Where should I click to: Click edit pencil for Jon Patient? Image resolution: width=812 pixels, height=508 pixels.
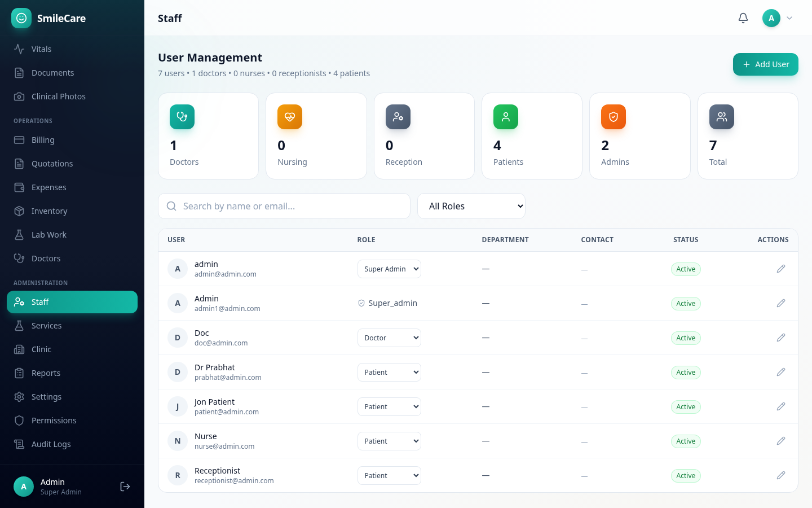pyautogui.click(x=781, y=406)
